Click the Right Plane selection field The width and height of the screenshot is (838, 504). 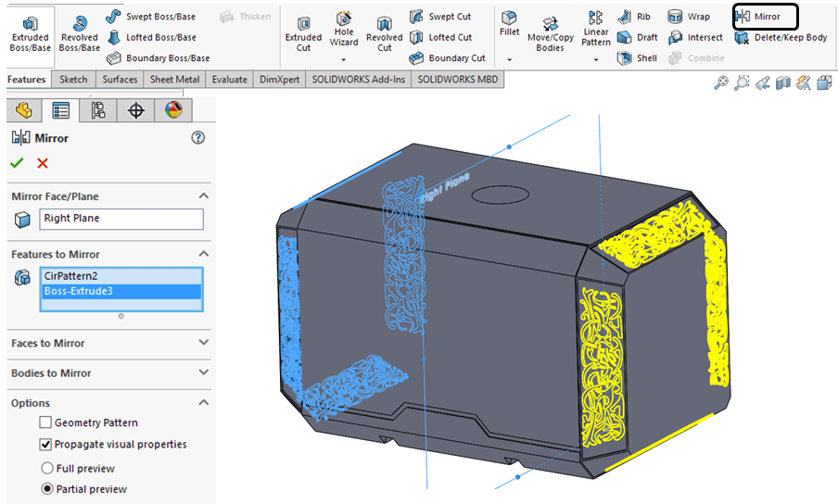(121, 219)
